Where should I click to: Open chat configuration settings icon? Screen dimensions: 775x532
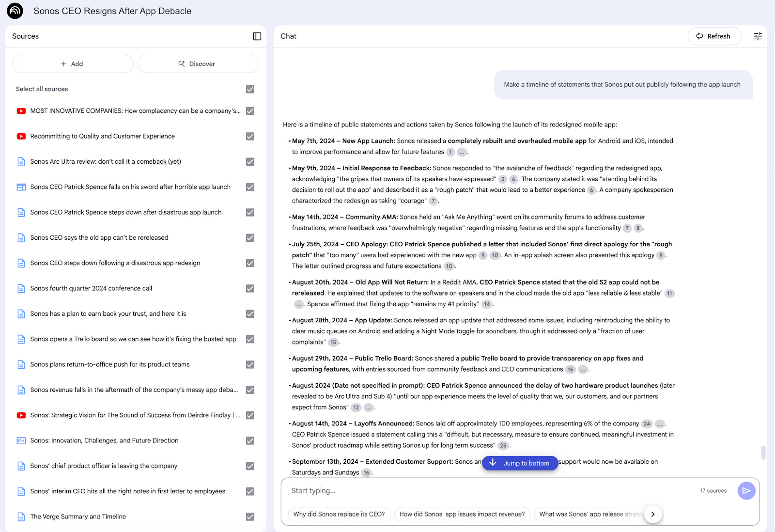point(758,36)
